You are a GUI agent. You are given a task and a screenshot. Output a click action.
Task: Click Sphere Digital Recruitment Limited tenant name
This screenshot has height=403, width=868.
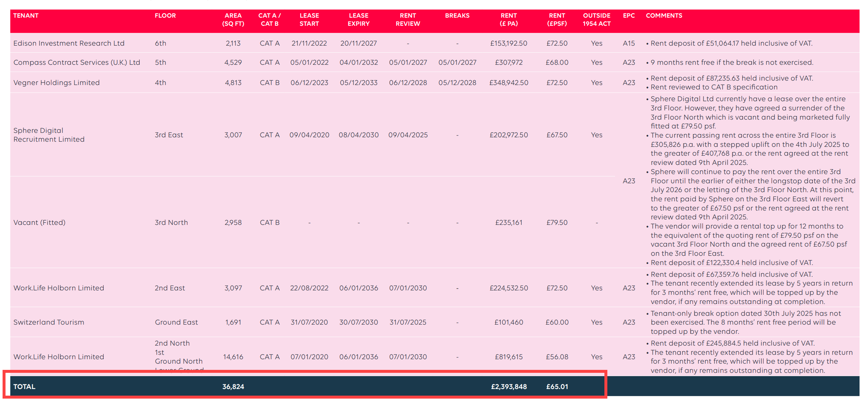49,135
